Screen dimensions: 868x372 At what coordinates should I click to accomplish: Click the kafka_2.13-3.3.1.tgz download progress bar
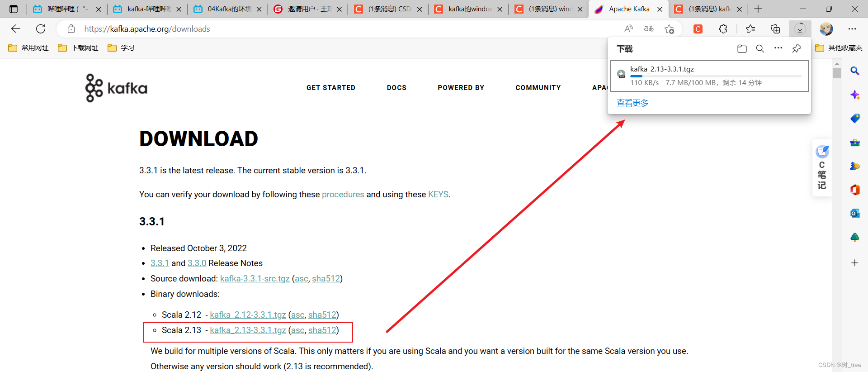click(716, 76)
